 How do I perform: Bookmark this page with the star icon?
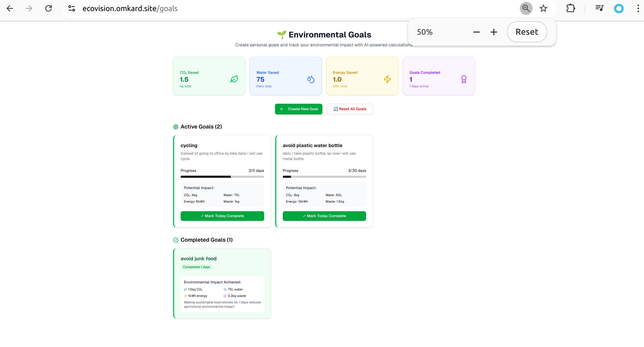pyautogui.click(x=543, y=8)
